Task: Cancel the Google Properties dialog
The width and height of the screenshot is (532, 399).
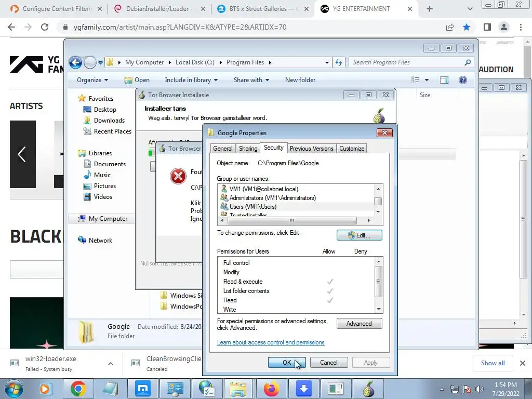Action: [329, 362]
